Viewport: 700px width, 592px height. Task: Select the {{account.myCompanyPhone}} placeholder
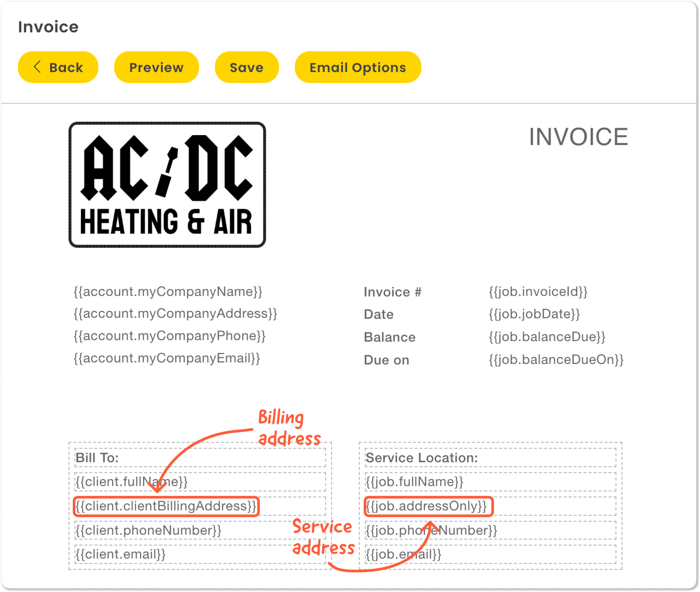tap(169, 336)
